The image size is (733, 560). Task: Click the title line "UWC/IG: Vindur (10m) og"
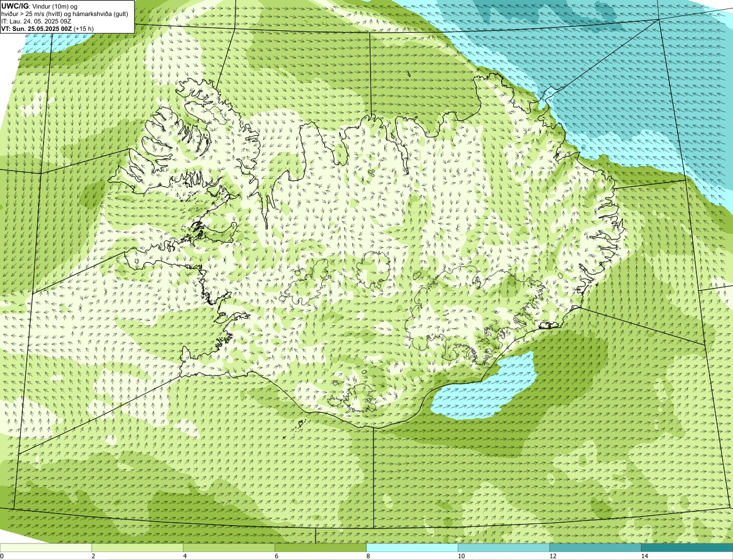click(40, 6)
